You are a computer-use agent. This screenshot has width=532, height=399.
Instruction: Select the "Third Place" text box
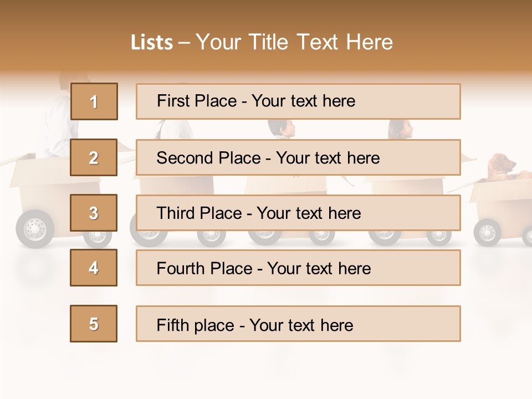pos(298,213)
